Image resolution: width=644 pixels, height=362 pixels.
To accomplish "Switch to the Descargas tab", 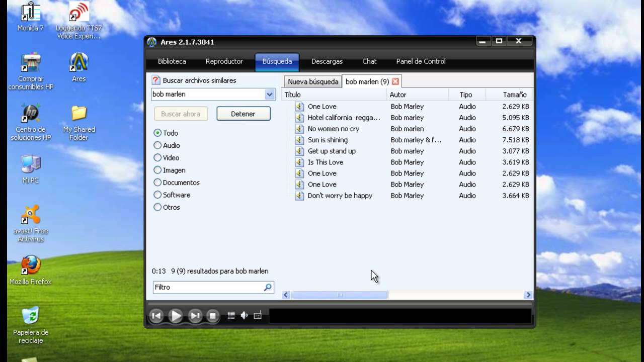I will point(327,61).
